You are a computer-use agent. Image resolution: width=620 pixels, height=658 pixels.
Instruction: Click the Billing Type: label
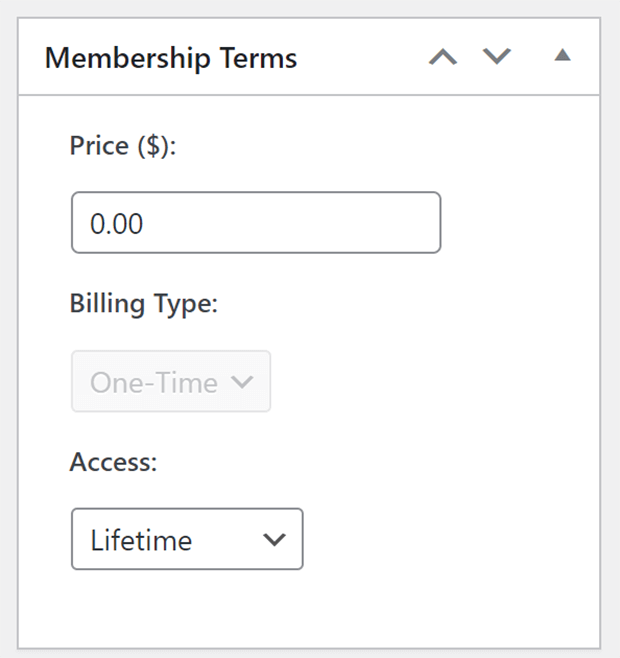click(144, 304)
